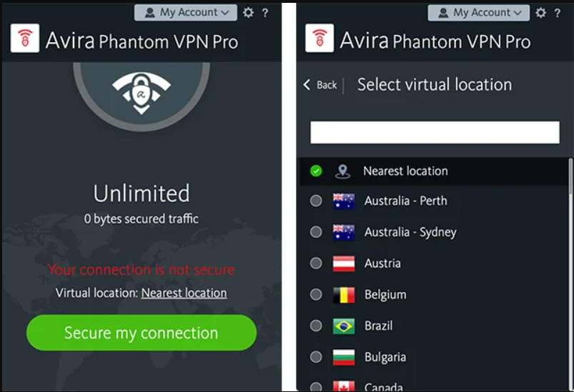The image size is (574, 392).
Task: Click the settings gear in the left panel
Action: pyautogui.click(x=248, y=12)
